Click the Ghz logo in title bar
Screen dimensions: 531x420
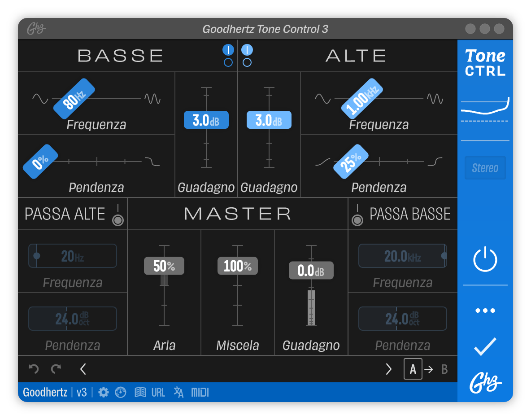click(x=36, y=29)
